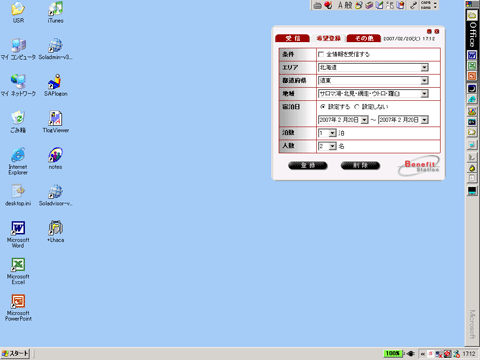
Task: Select the TlogViewer desktop icon
Action: pos(55,122)
